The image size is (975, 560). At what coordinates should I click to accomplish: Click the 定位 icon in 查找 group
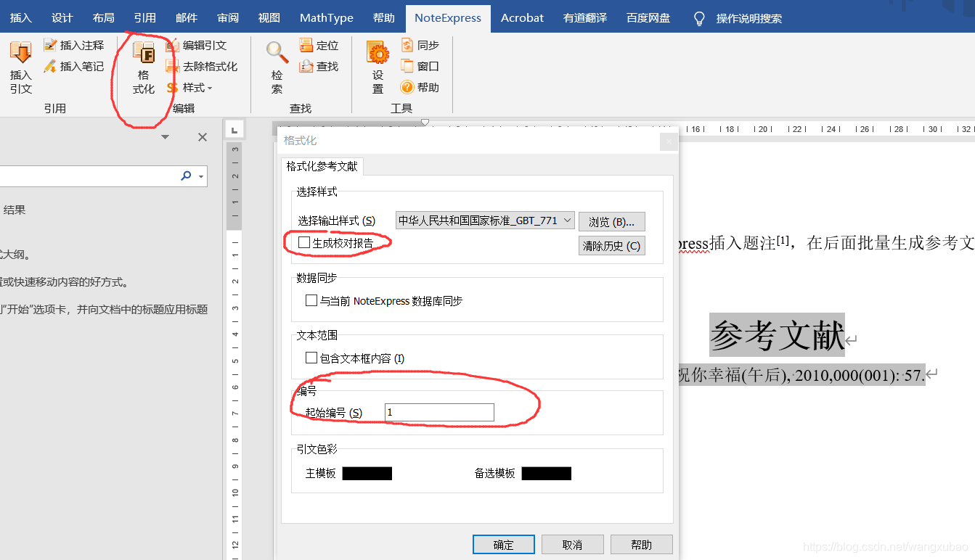click(306, 46)
